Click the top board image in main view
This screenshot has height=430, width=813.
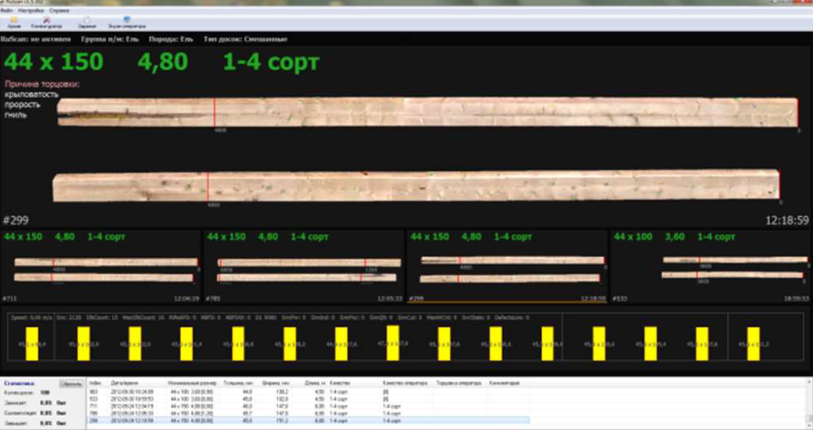(x=425, y=112)
